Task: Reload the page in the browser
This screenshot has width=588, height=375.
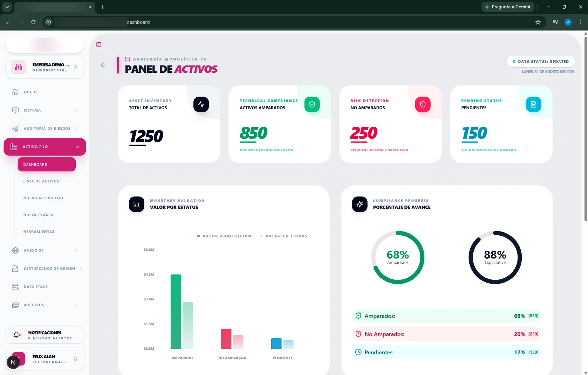Action: (33, 22)
